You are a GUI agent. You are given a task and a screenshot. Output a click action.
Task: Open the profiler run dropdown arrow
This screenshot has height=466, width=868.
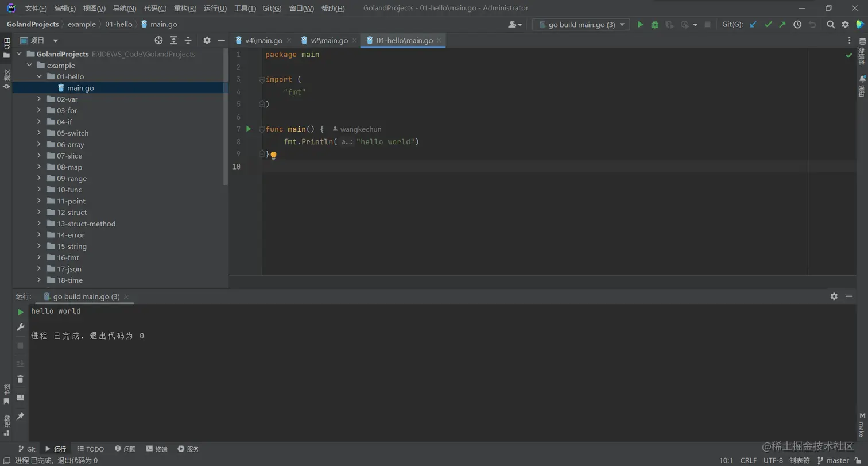(x=695, y=25)
